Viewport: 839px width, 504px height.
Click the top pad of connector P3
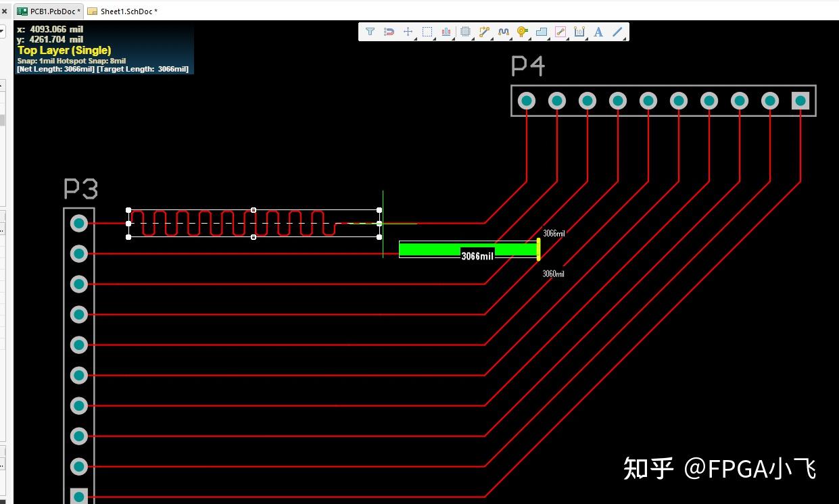click(78, 223)
